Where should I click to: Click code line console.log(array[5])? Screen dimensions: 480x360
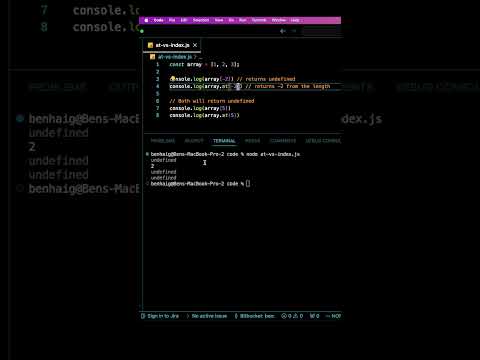[x=200, y=108]
